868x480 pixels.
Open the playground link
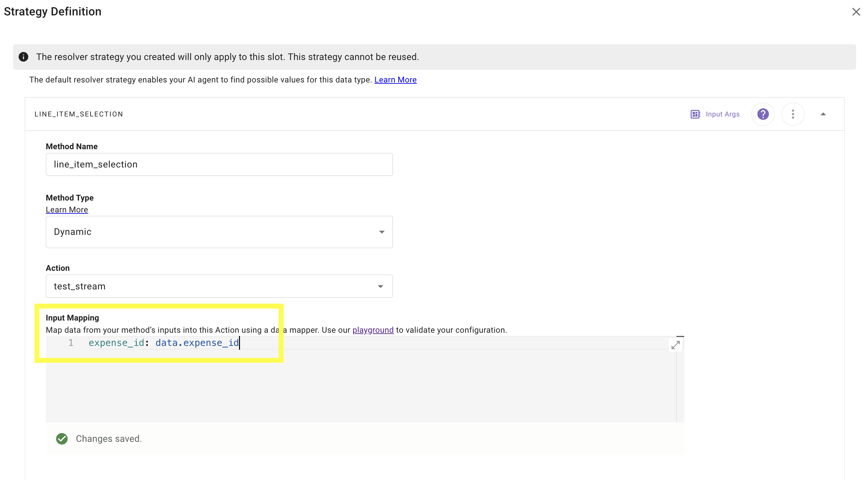(373, 330)
